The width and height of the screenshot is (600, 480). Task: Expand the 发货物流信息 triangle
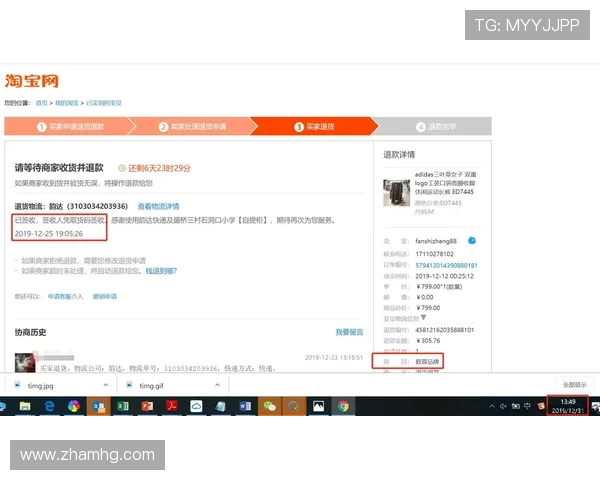tap(423, 317)
